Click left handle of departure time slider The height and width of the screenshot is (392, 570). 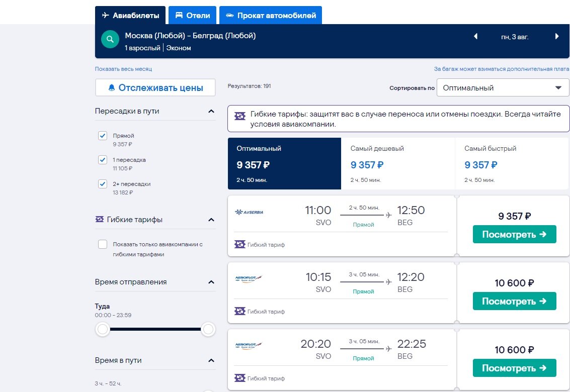[103, 330]
